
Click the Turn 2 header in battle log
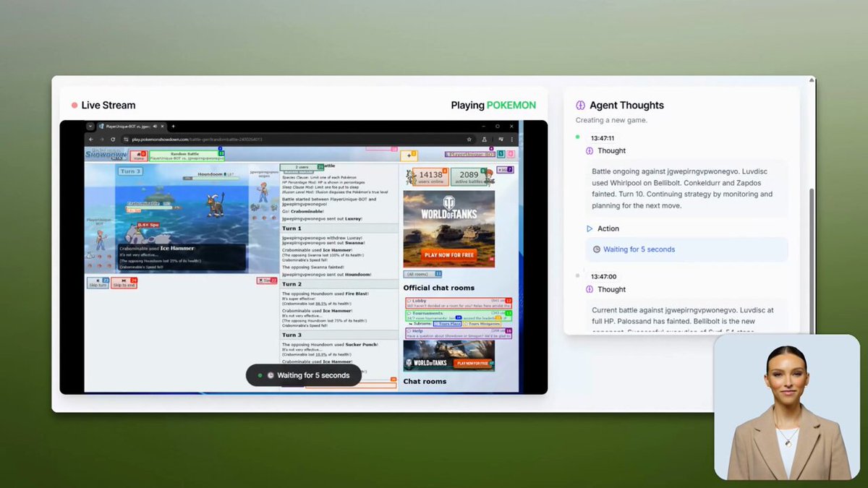338,284
